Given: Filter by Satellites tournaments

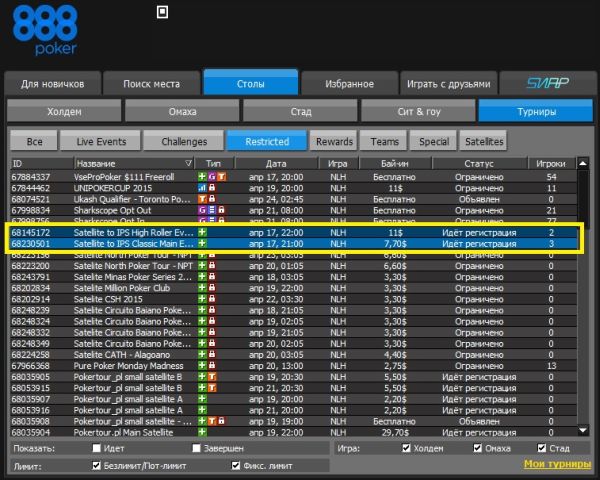Looking at the screenshot, I should click(484, 141).
